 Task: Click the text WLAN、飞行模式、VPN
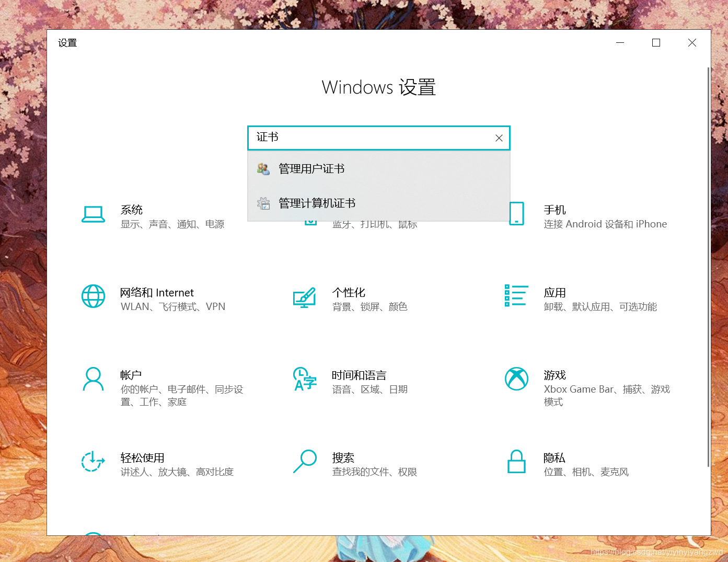point(173,307)
